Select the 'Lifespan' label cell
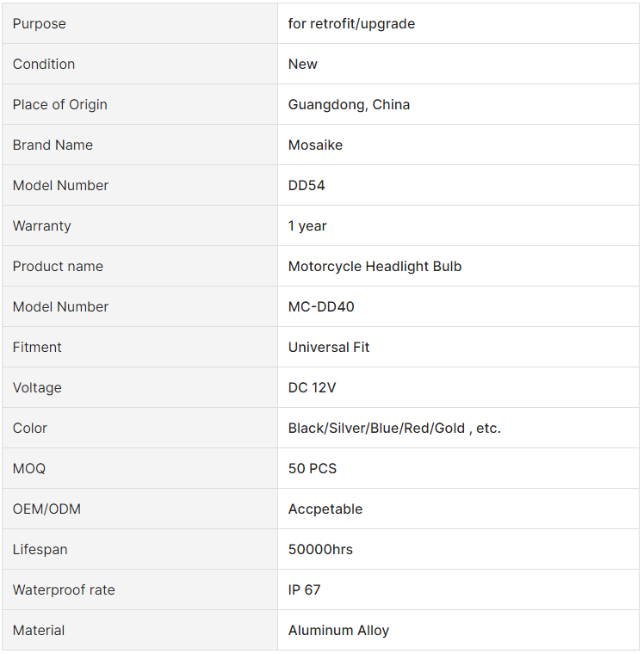 click(x=139, y=549)
